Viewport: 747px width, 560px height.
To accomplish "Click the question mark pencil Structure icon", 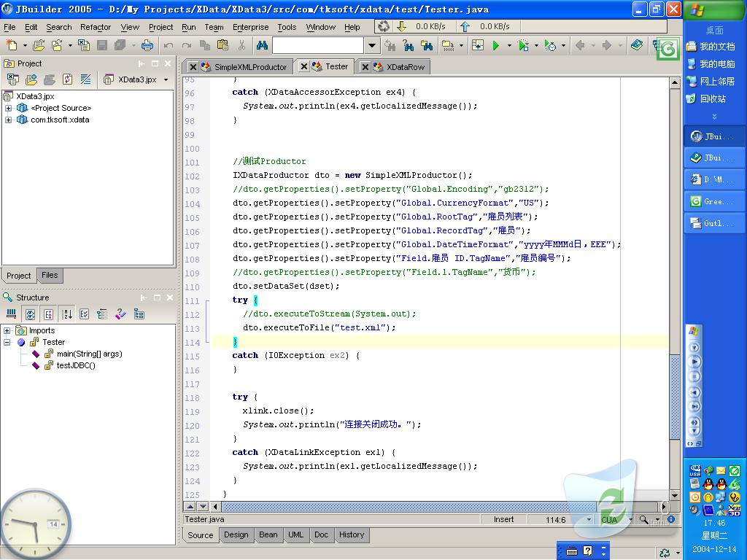I will (120, 314).
